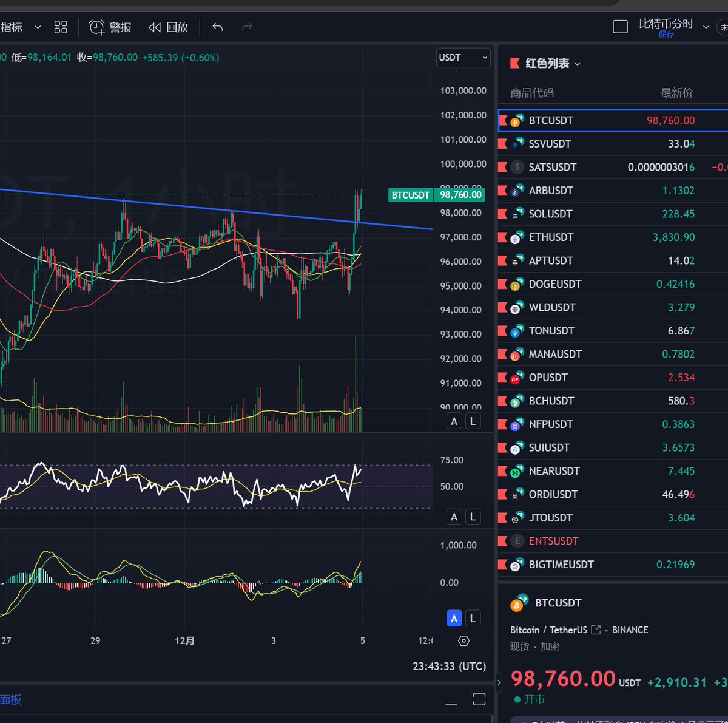Toggle red flag on NEARUSDT row
Image resolution: width=728 pixels, height=723 pixels.
pos(502,471)
